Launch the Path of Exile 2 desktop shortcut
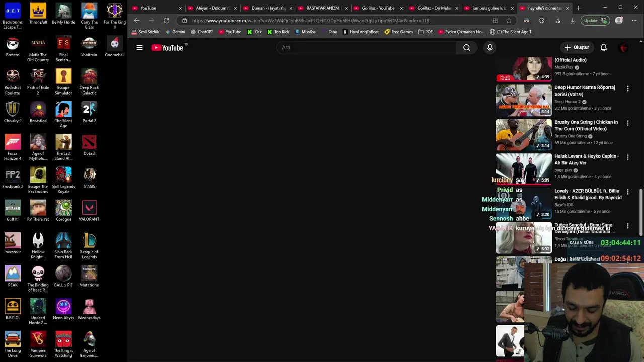Viewport: 644px width, 362px height. point(38,81)
